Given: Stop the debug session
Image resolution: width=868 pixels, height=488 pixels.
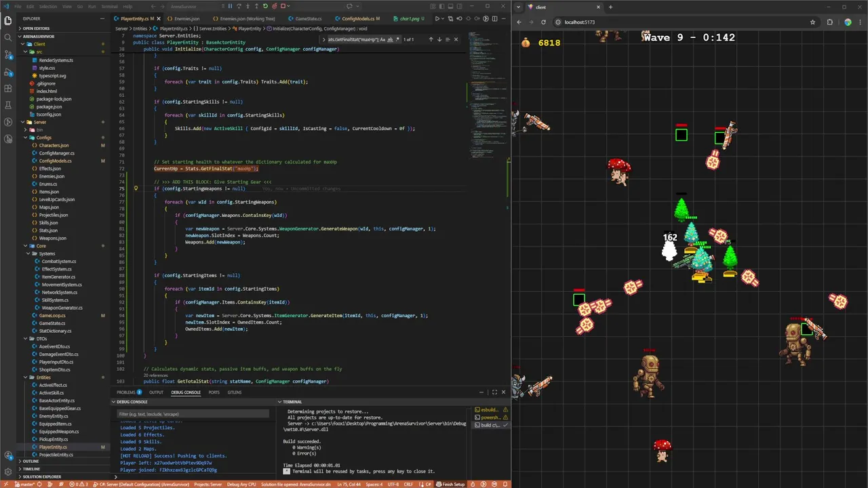Looking at the screenshot, I should [283, 6].
